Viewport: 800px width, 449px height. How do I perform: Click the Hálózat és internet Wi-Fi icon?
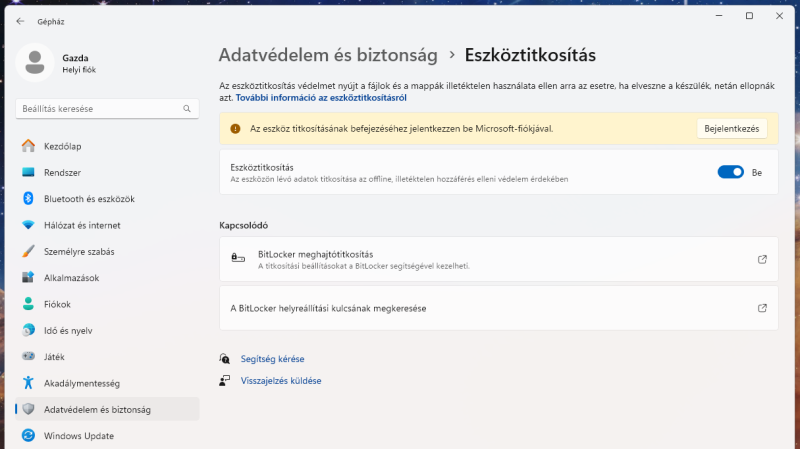coord(29,225)
